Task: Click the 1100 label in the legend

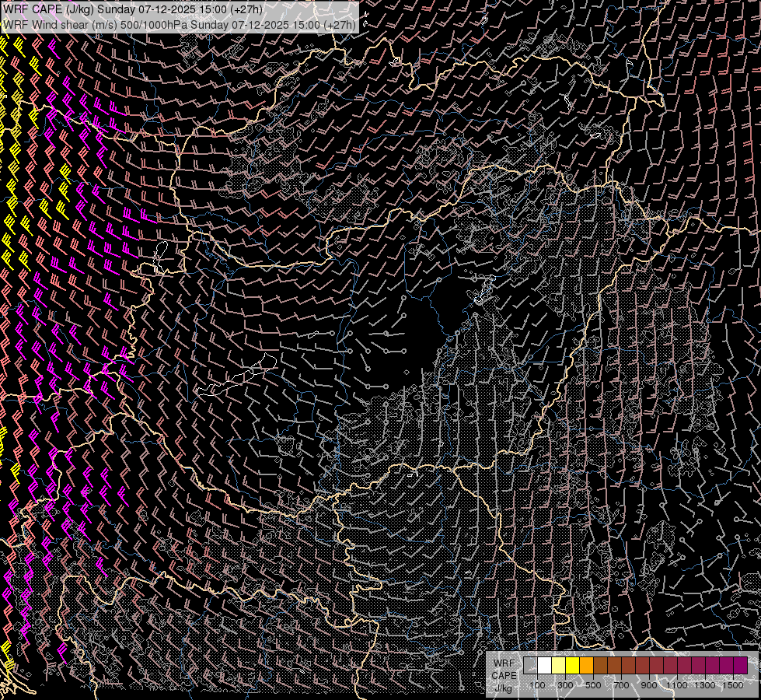Action: coord(677,685)
